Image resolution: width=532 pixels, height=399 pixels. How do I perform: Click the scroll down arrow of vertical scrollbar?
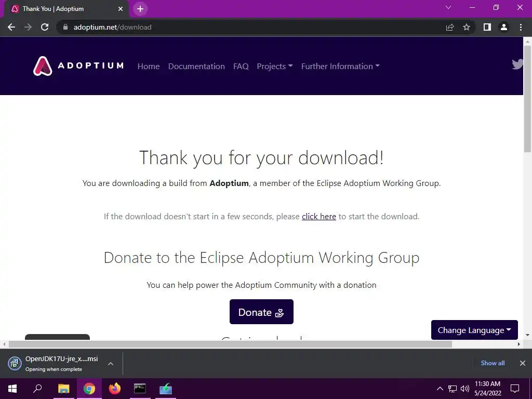[x=527, y=335]
